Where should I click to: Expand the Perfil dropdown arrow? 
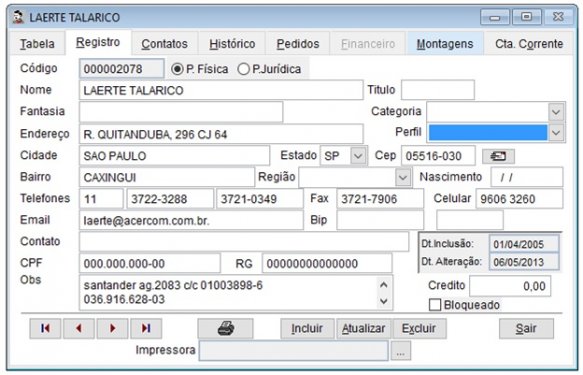point(556,133)
